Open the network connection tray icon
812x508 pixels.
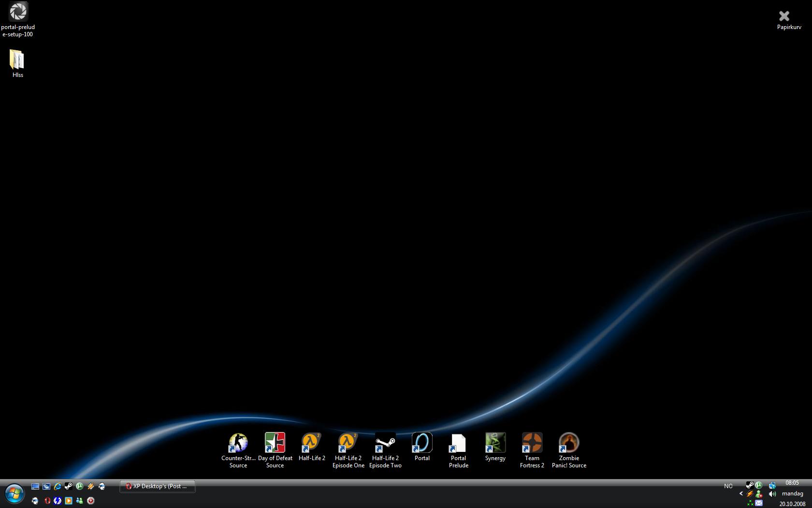coord(772,485)
